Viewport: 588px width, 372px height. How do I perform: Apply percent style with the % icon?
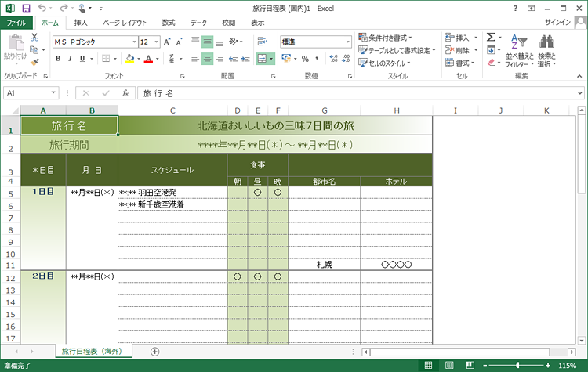(305, 59)
